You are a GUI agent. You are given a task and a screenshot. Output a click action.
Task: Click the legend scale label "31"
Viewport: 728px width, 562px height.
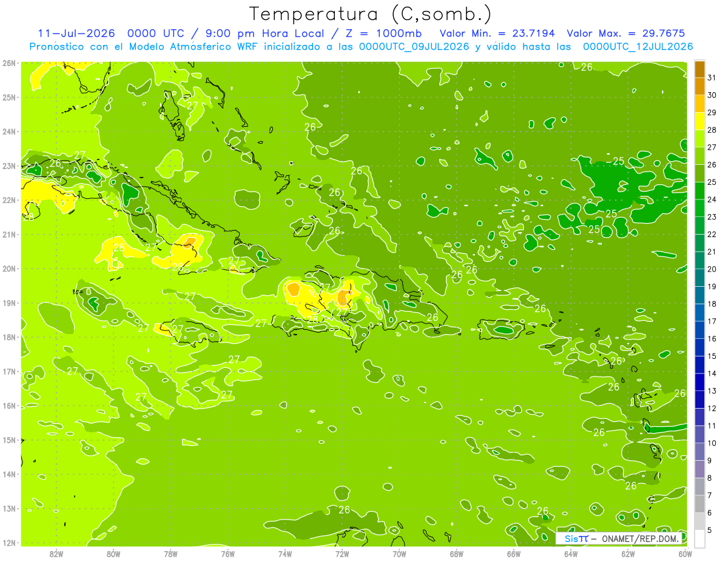[712, 78]
